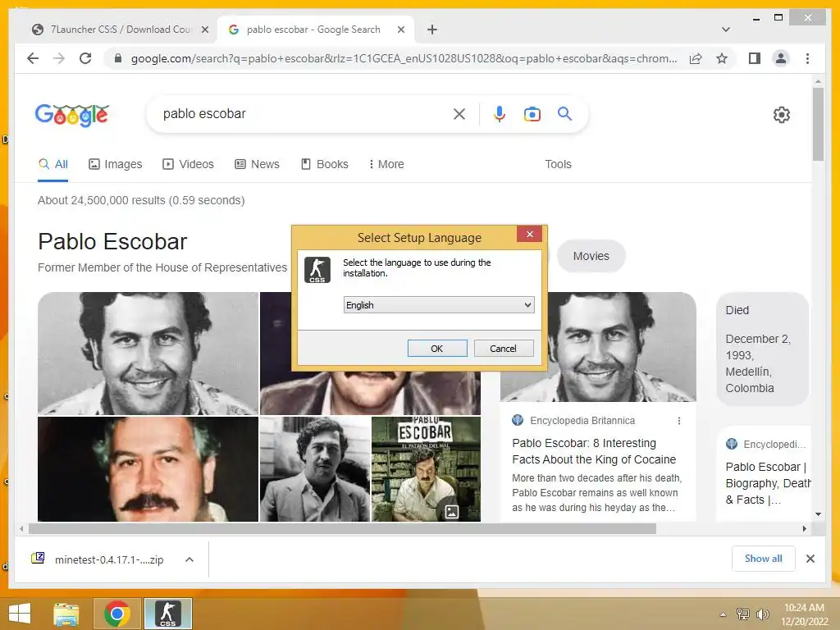Close the pablo escobar search tab
The width and height of the screenshot is (840, 630).
coord(400,30)
